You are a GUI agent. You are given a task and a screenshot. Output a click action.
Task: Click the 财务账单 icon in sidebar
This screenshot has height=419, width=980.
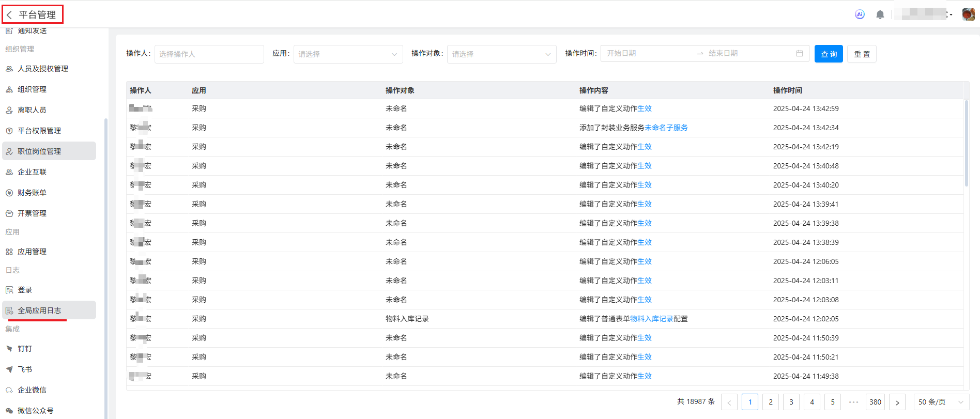(9, 193)
